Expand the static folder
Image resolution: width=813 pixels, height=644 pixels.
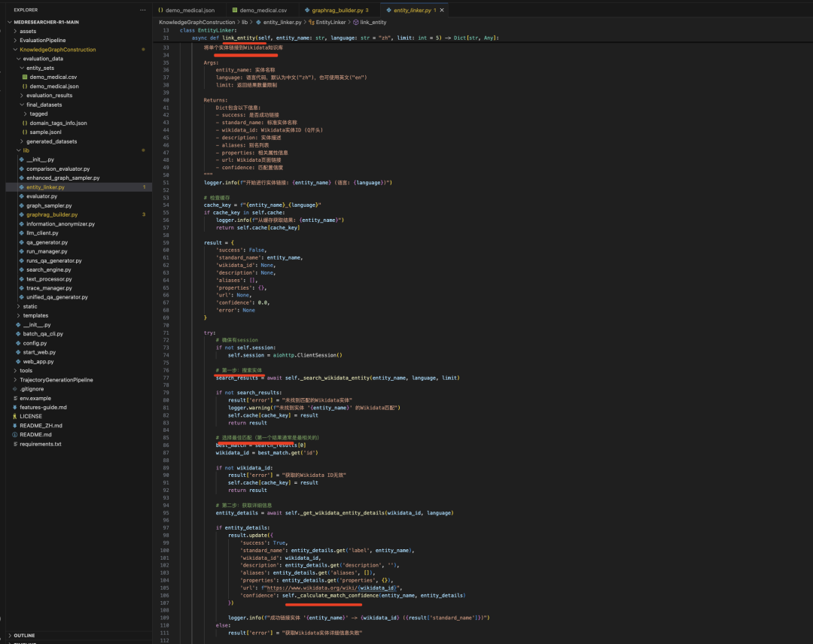click(30, 306)
